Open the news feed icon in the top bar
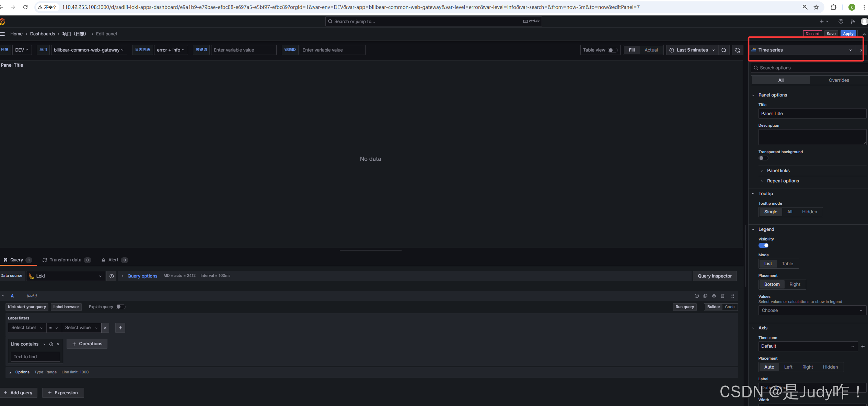 click(853, 21)
